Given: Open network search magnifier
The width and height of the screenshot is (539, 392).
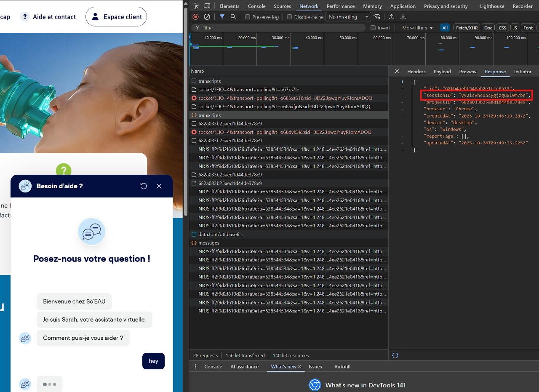Looking at the screenshot, I should tap(233, 17).
